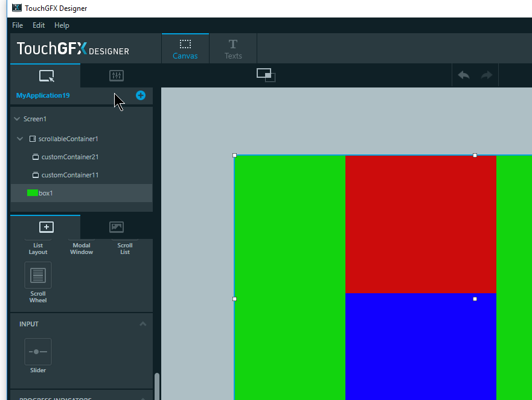Select the Slider widget
Viewport: 532px width, 400px height.
coord(38,355)
